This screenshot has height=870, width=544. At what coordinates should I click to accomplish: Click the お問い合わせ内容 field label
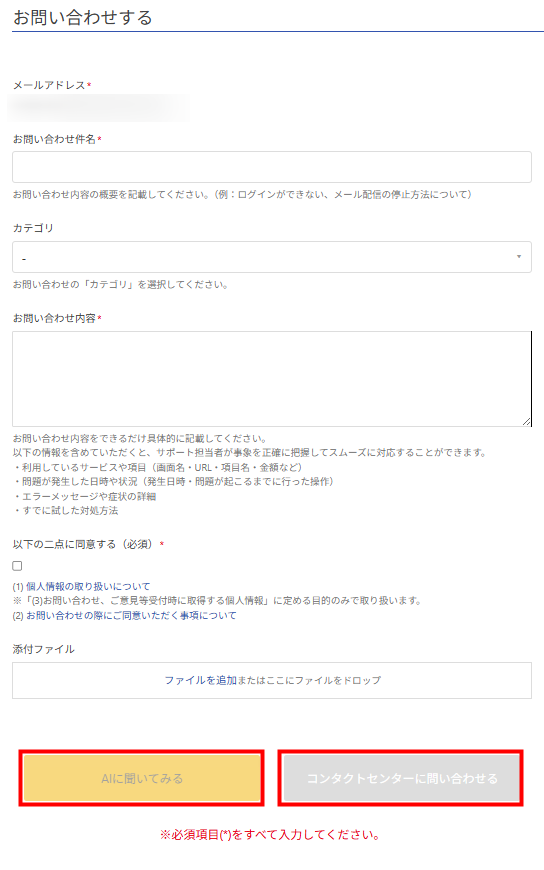(x=54, y=318)
